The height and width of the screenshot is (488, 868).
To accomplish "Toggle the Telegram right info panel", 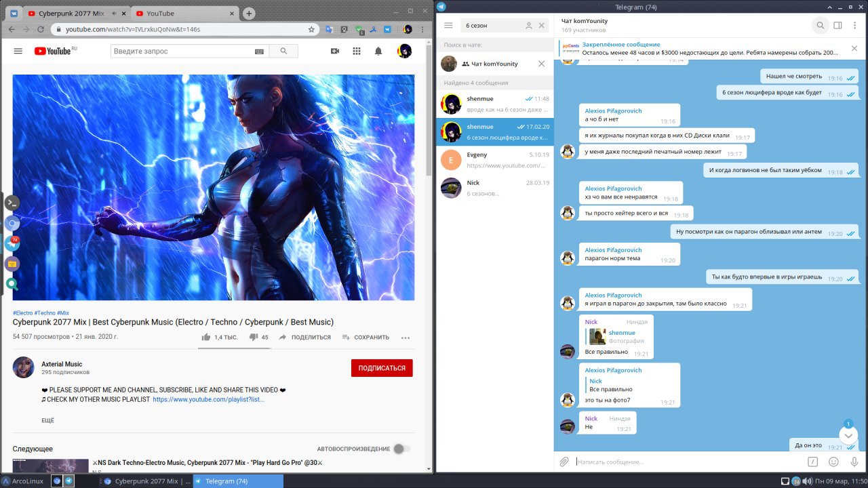I will [837, 25].
